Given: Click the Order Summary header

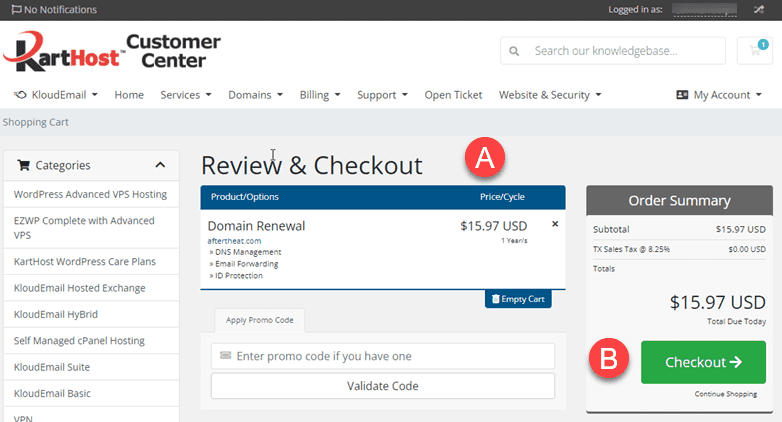Looking at the screenshot, I should tap(679, 201).
